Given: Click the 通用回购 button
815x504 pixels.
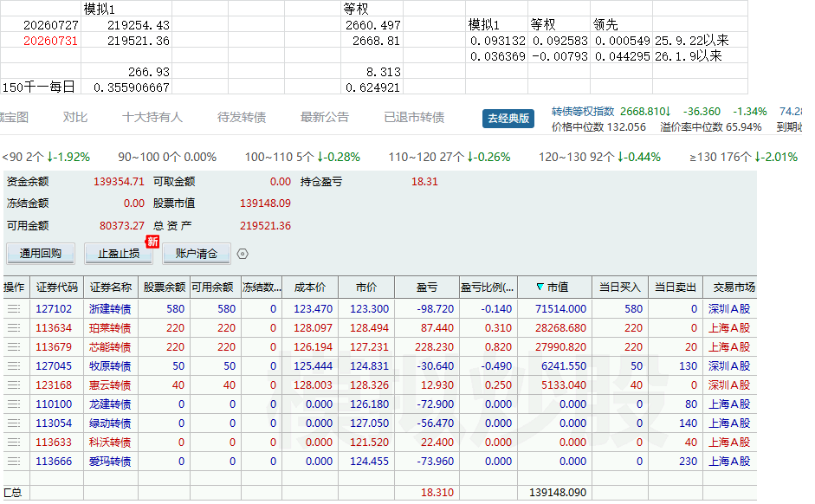Looking at the screenshot, I should [x=41, y=254].
